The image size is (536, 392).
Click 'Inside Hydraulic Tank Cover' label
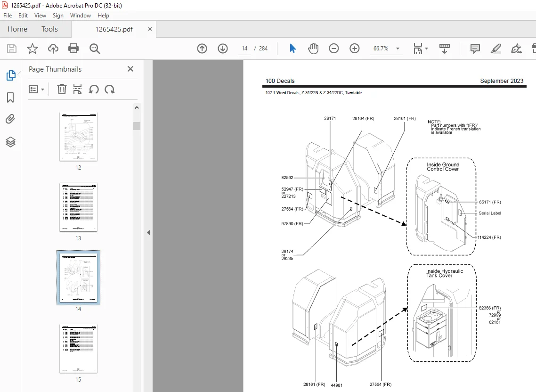(x=444, y=273)
